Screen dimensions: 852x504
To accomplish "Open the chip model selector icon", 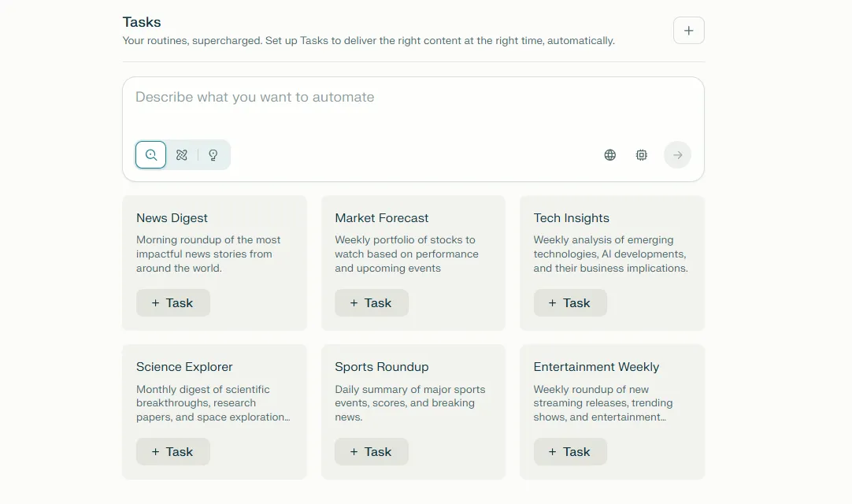I will (642, 155).
